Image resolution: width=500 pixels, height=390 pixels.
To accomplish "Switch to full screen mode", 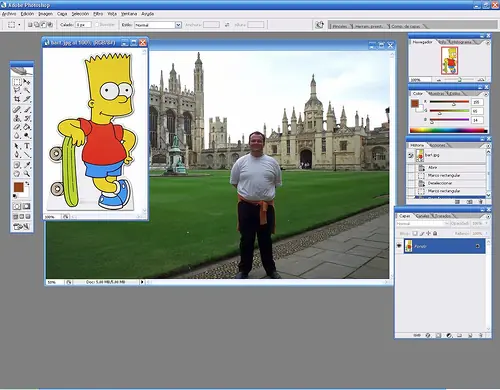I will (27, 216).
